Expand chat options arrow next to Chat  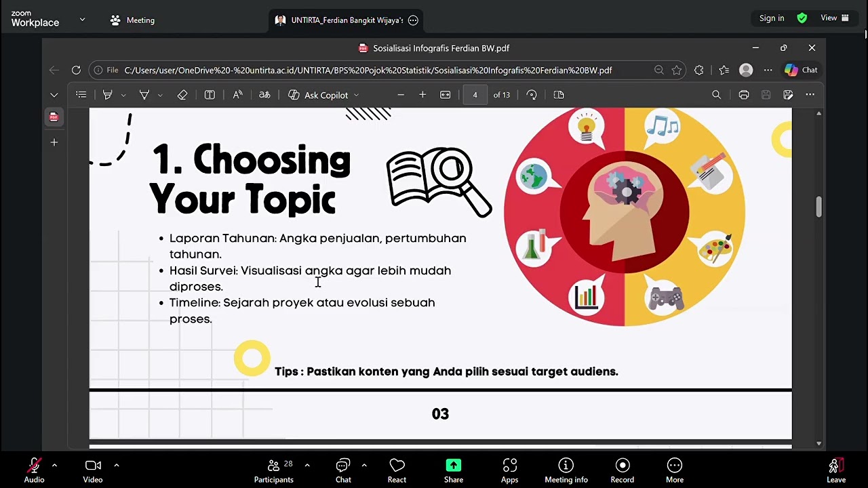(364, 465)
